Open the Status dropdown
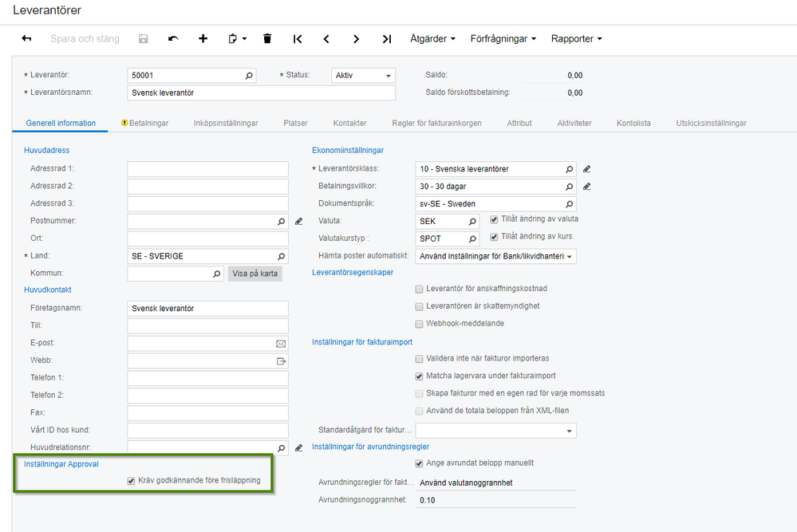 [363, 75]
